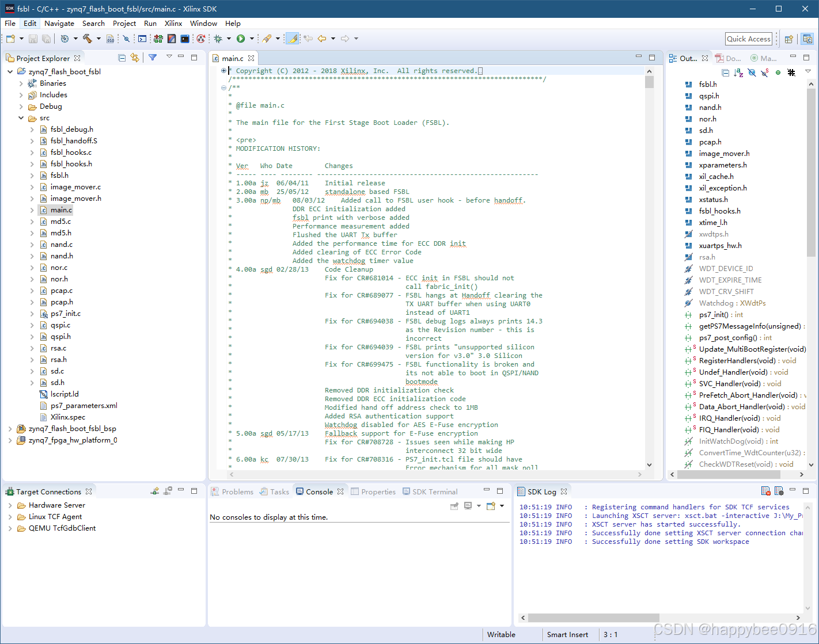The image size is (819, 644).
Task: Toggle Link with Editor in Project Explorer
Action: pos(135,58)
